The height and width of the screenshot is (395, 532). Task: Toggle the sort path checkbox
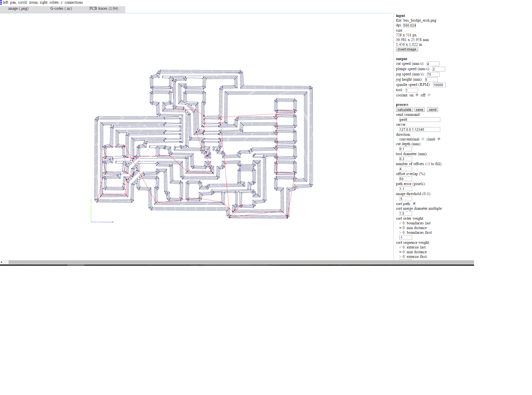[x=414, y=204]
